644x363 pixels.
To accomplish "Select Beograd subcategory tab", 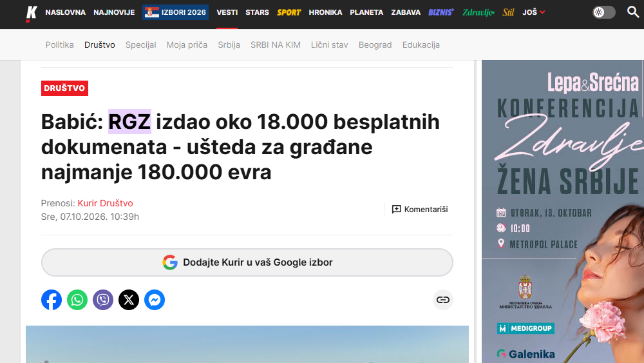I will click(x=375, y=44).
